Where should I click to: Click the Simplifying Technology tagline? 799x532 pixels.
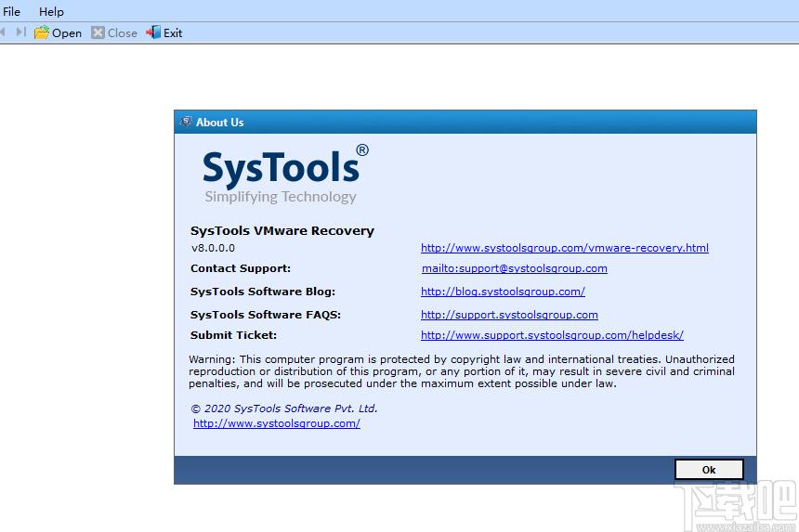point(281,197)
